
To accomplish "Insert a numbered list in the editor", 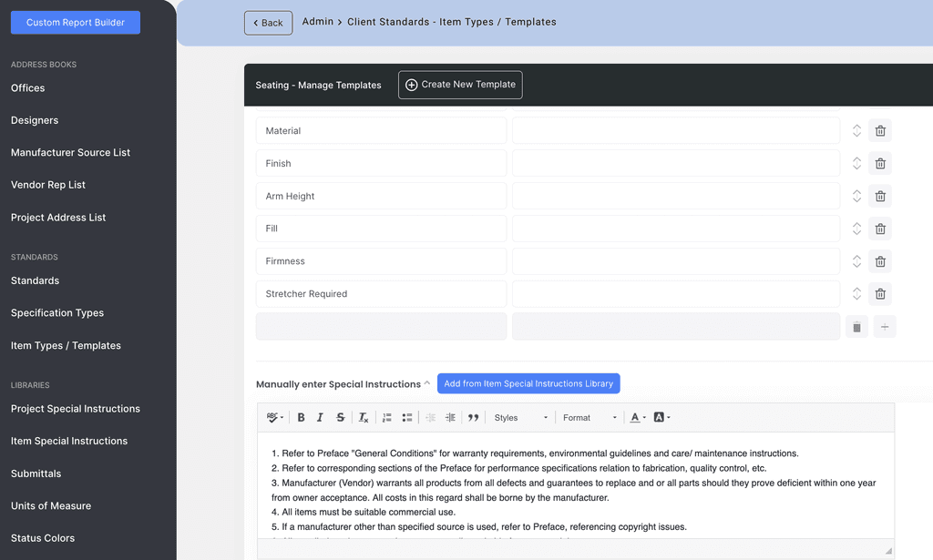I will (x=386, y=417).
